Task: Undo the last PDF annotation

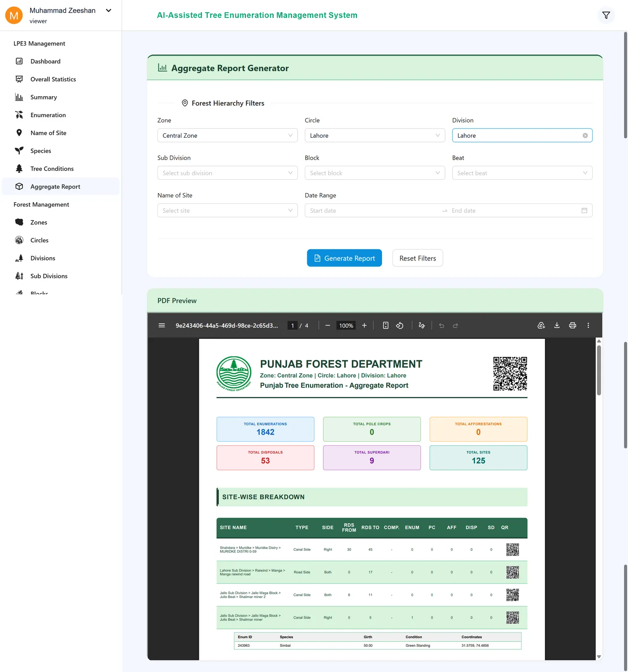Action: click(442, 325)
